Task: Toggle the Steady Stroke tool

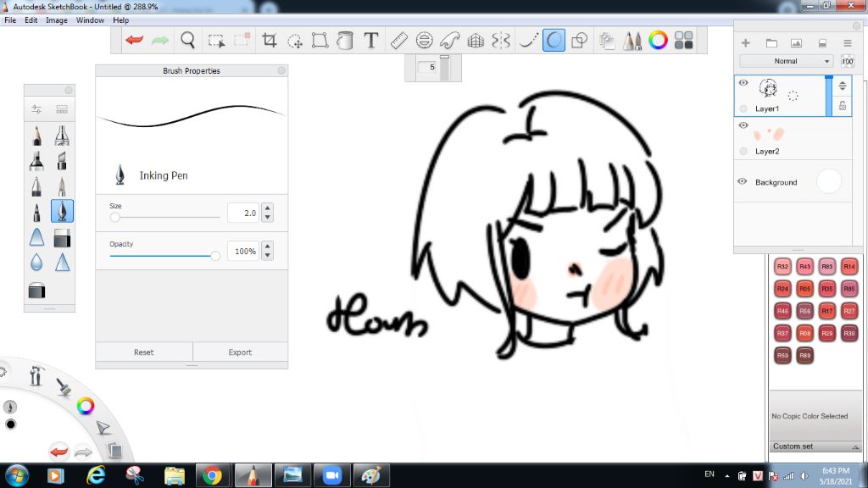Action: 527,41
